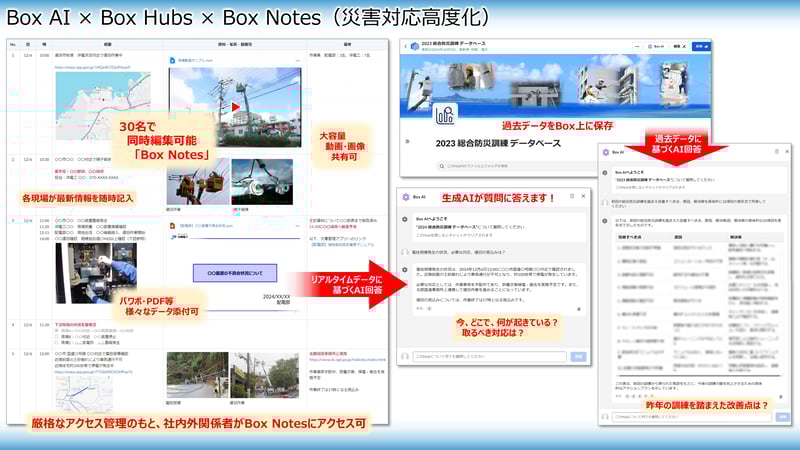Click the blue share button in hub header
The height and width of the screenshot is (450, 800).
click(701, 46)
